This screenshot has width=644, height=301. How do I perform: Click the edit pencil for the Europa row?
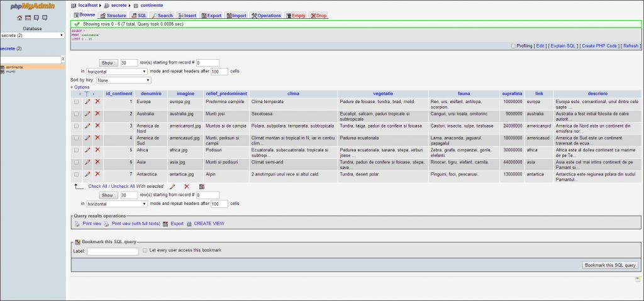click(x=87, y=101)
